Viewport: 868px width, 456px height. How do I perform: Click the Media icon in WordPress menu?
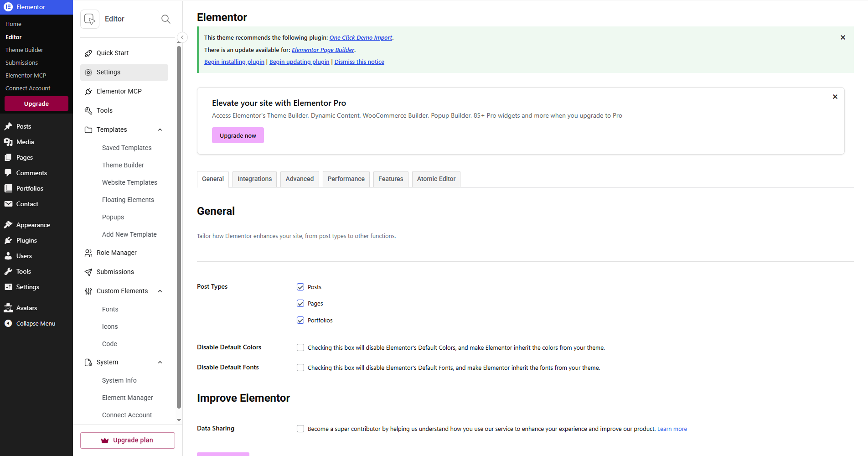point(8,142)
